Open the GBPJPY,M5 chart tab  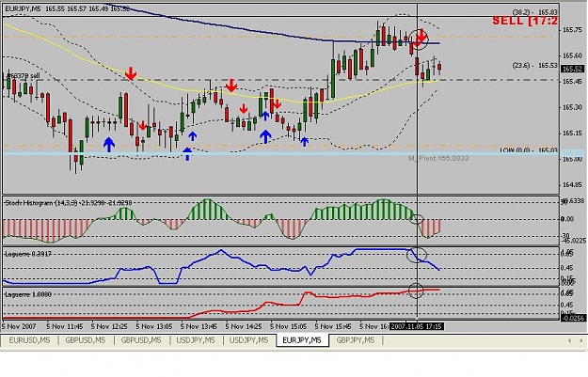(356, 340)
